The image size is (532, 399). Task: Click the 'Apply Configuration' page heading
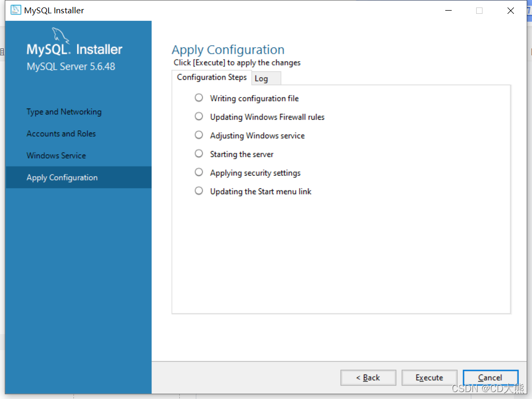228,50
